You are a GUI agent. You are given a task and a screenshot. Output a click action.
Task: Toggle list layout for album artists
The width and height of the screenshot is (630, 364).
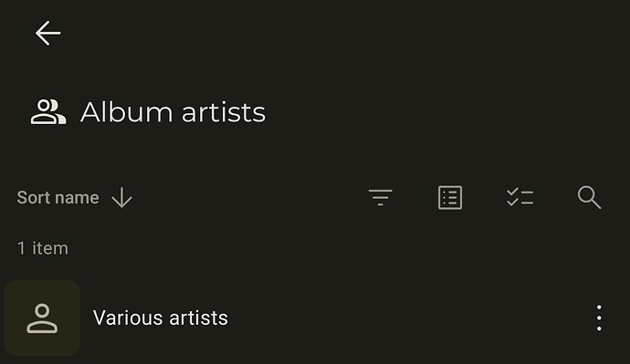tap(450, 197)
